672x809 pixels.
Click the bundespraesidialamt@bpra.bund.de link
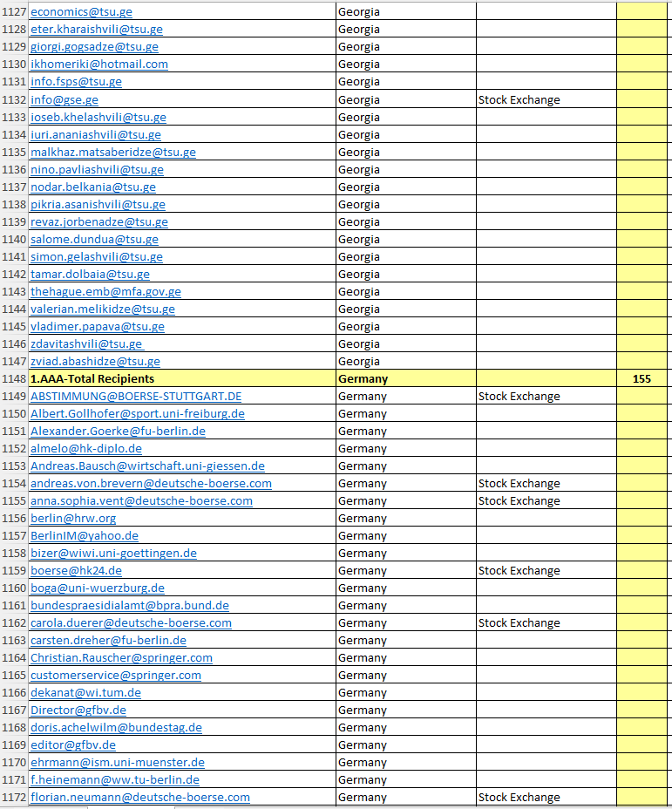[x=130, y=605]
